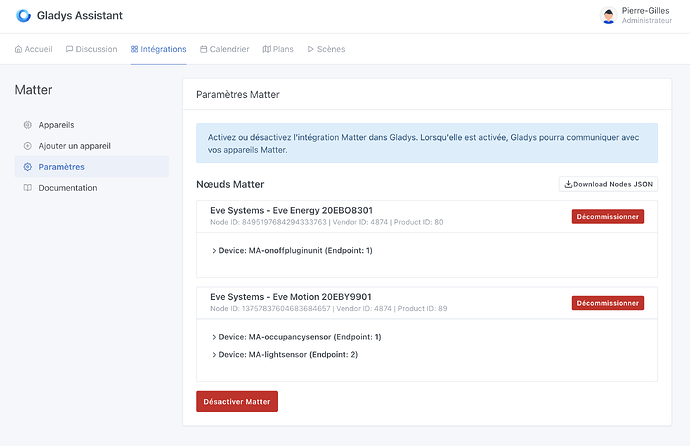Viewport: 690px width, 446px height.
Task: Click Node ID 13757837604683684657 text
Action: [x=270, y=309]
